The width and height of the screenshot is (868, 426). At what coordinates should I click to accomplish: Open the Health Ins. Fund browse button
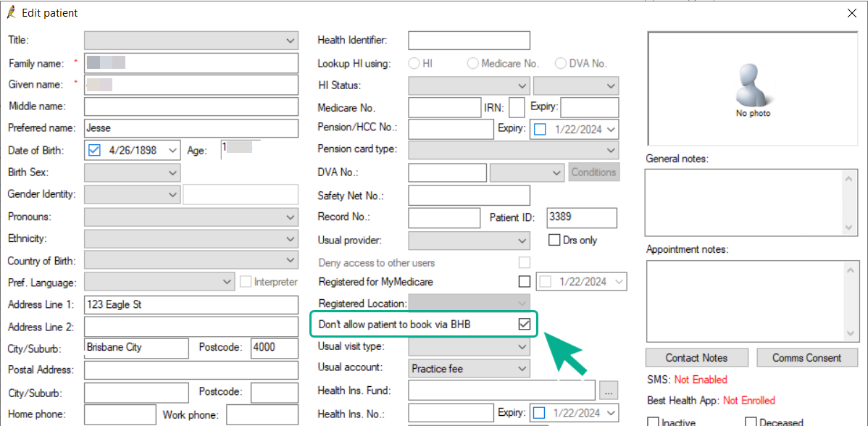click(x=608, y=390)
